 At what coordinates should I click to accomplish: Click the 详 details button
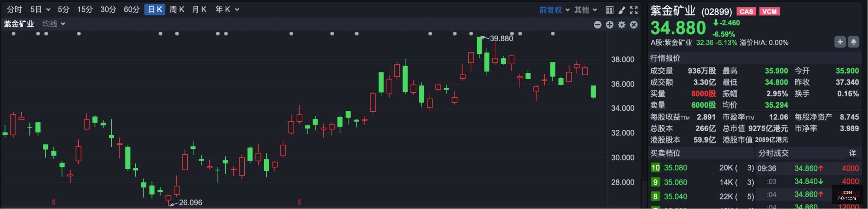pyautogui.click(x=852, y=153)
